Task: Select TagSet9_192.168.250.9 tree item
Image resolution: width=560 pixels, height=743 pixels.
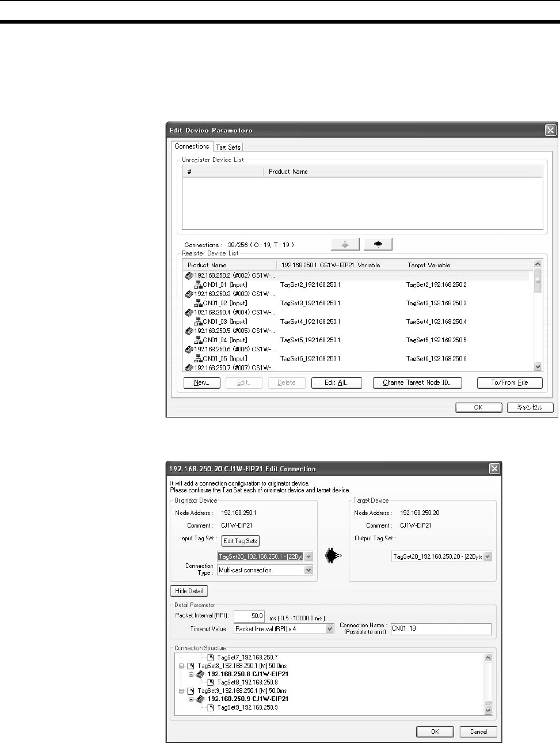Action: tap(247, 707)
